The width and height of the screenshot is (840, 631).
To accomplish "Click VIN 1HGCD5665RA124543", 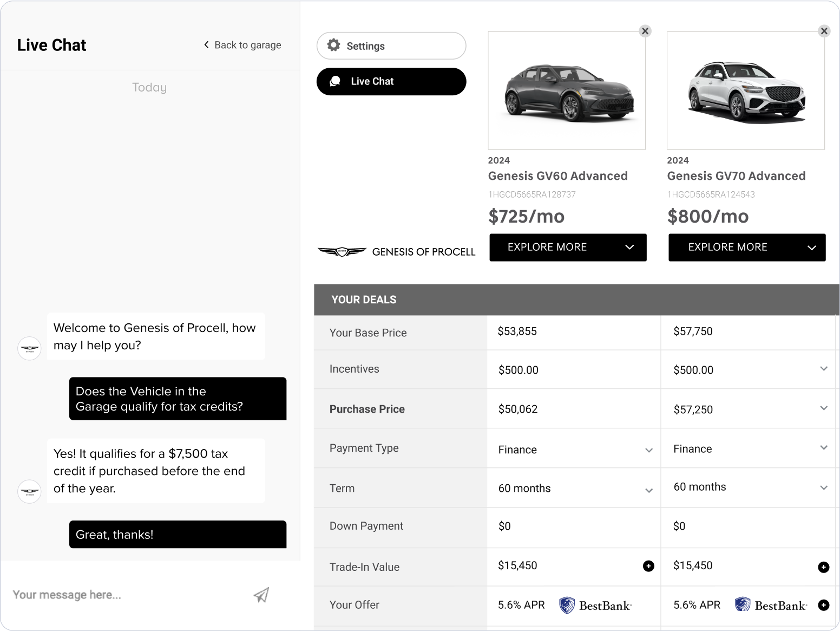I will click(711, 194).
